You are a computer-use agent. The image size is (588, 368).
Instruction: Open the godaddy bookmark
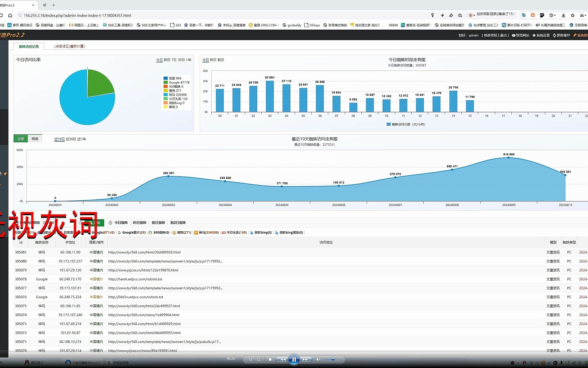(x=291, y=25)
